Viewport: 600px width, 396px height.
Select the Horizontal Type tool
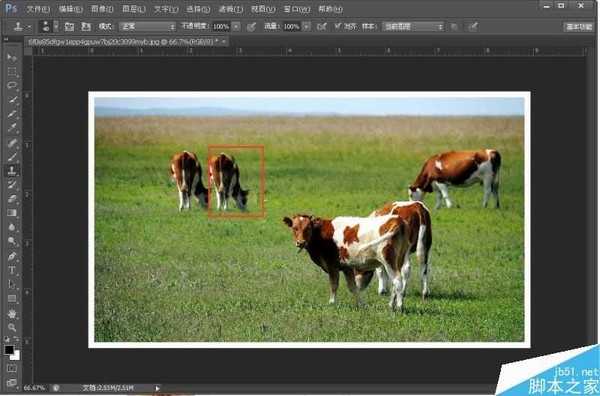[x=12, y=270]
